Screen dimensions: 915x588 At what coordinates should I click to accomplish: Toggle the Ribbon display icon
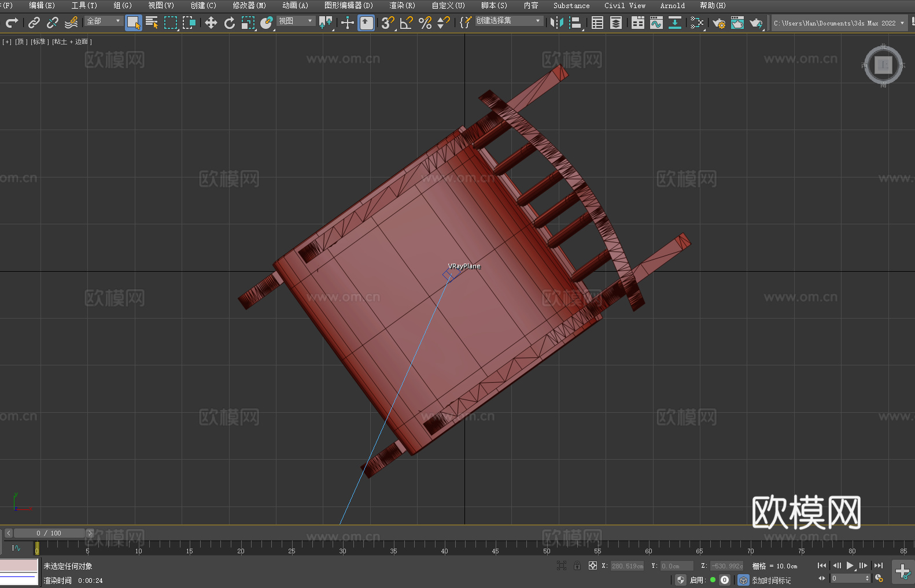tap(638, 23)
